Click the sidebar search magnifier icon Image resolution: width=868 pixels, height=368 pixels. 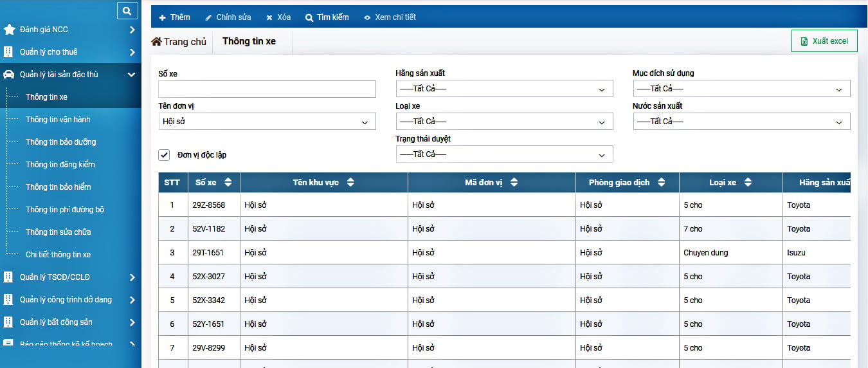(x=127, y=10)
